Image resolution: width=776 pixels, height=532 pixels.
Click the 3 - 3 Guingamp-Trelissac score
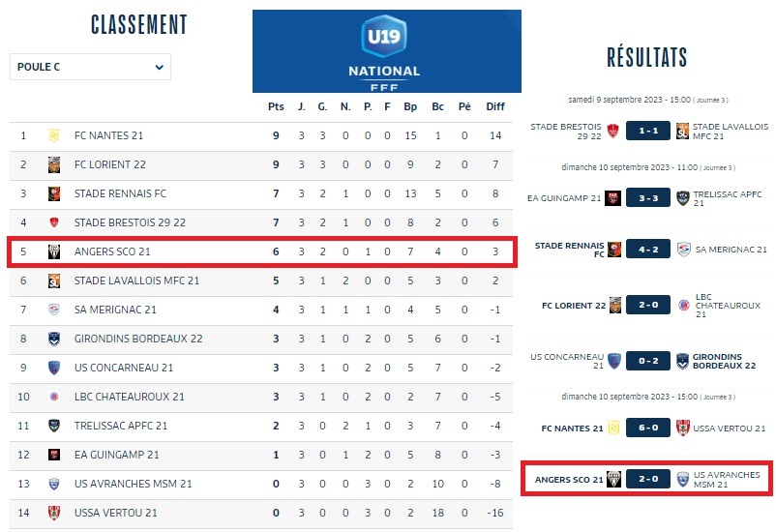point(648,197)
